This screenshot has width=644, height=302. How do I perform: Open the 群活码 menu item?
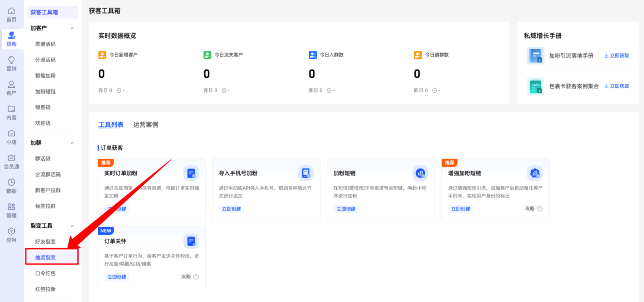point(43,159)
